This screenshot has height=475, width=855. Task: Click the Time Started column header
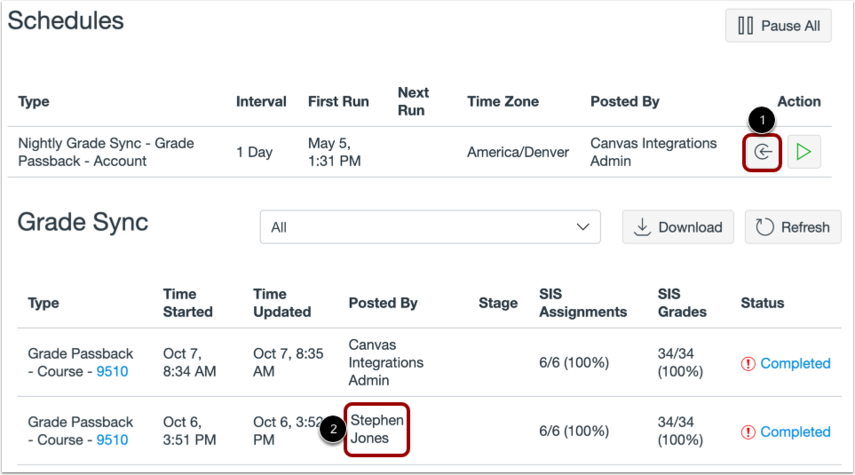pos(188,303)
